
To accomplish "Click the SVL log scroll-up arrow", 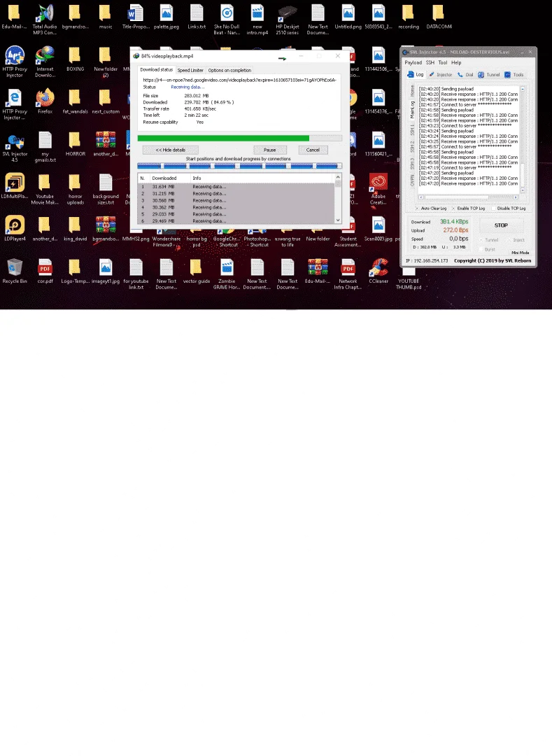I will [x=523, y=89].
